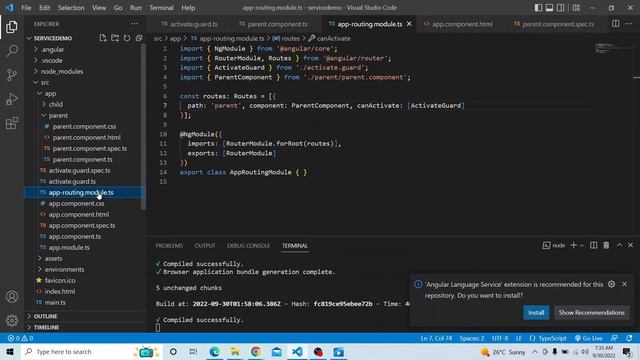Add a new terminal with plus icon
The image size is (640, 360).
pyautogui.click(x=573, y=245)
